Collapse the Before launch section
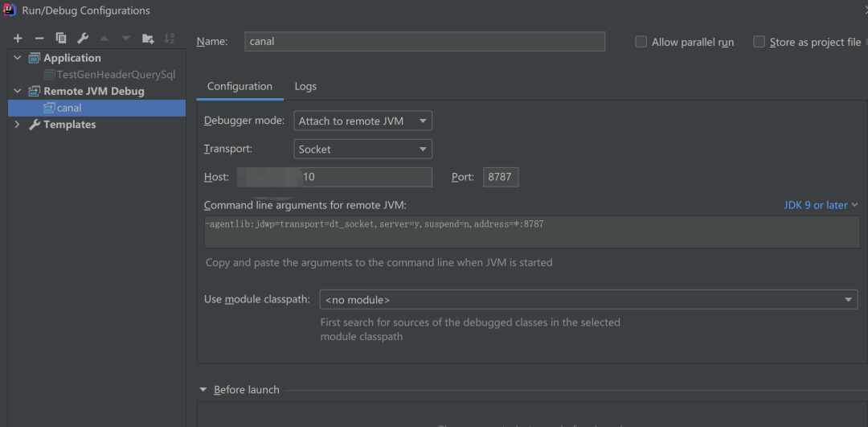The height and width of the screenshot is (427, 868). (203, 390)
